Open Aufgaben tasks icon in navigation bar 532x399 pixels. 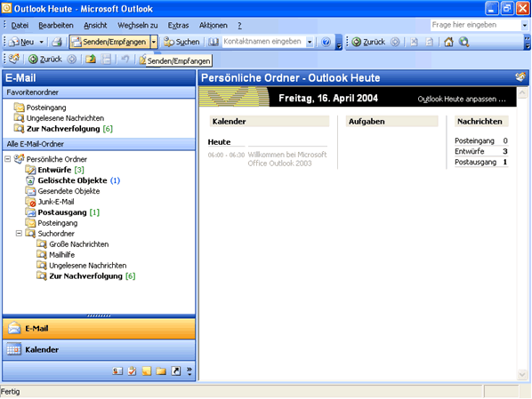pos(132,371)
